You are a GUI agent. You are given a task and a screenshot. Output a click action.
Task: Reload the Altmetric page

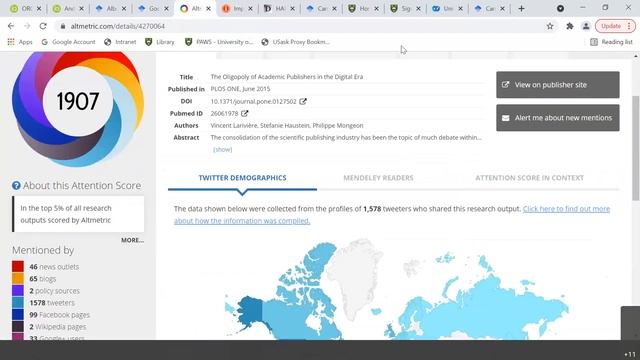tap(43, 26)
